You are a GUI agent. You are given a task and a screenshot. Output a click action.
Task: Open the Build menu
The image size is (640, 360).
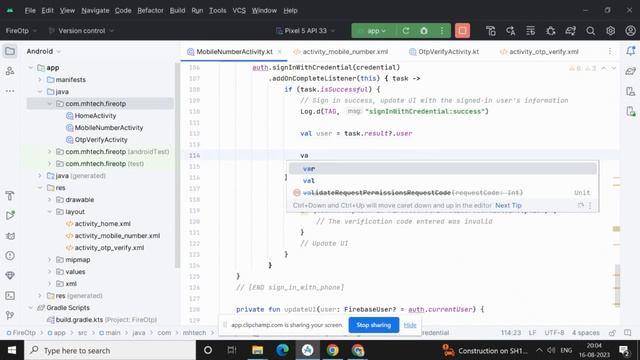[x=177, y=11]
